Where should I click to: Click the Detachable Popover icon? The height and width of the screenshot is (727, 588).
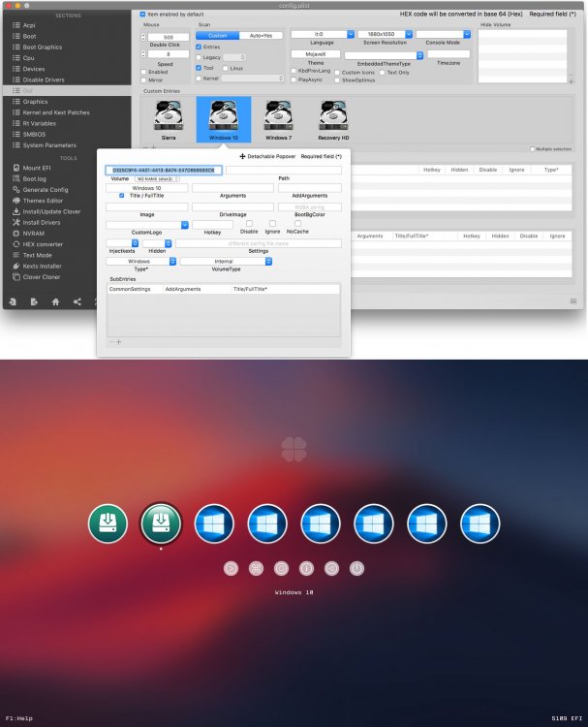click(x=242, y=156)
